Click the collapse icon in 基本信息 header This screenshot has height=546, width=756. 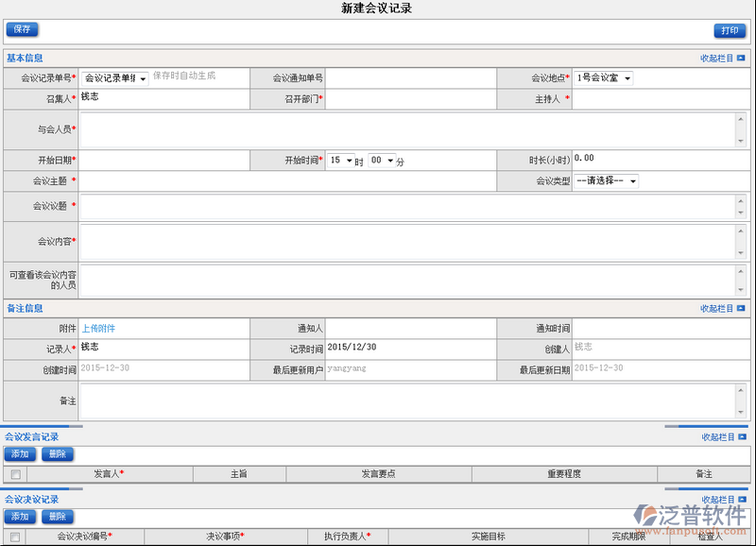coord(741,59)
